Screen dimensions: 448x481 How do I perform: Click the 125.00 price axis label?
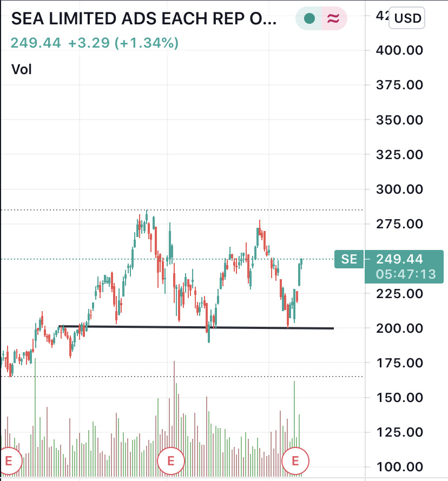click(x=399, y=432)
